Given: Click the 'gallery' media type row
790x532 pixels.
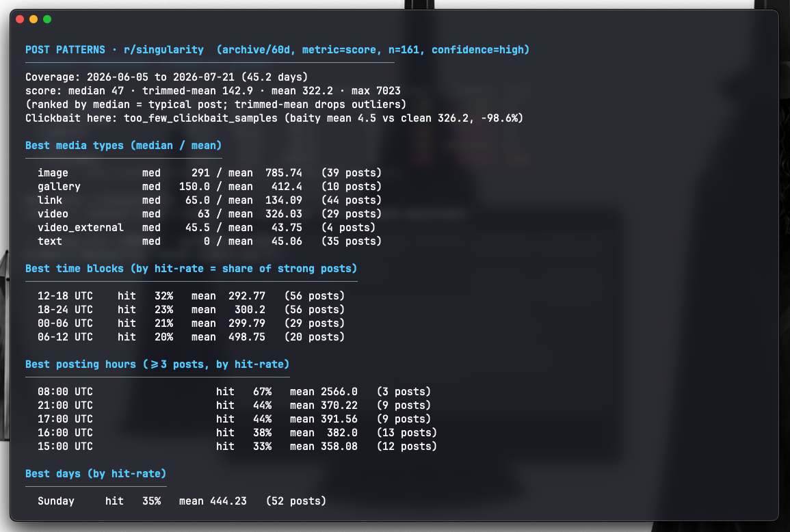Looking at the screenshot, I should pyautogui.click(x=209, y=187).
